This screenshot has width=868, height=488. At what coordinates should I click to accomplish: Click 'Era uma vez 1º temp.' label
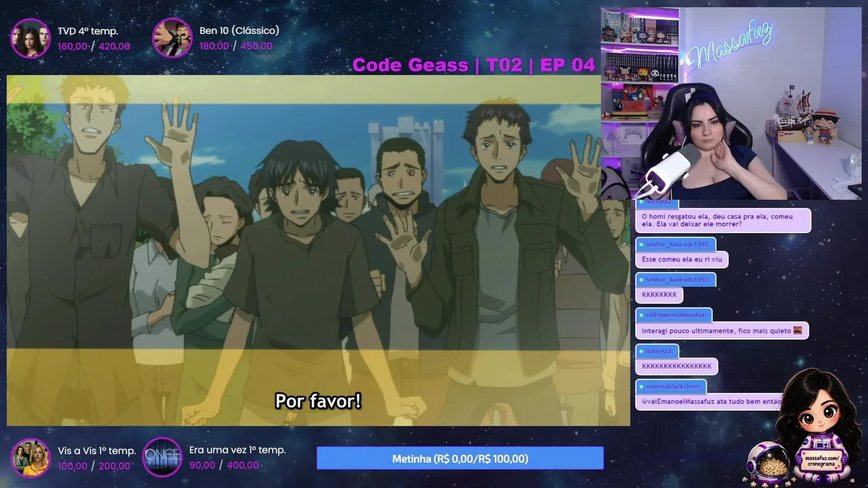point(237,449)
